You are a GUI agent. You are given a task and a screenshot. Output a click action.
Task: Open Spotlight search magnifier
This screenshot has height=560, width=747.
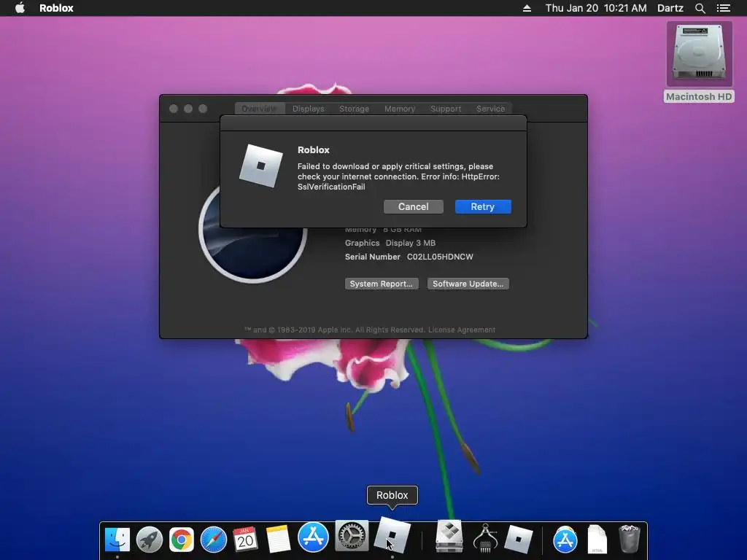[700, 8]
